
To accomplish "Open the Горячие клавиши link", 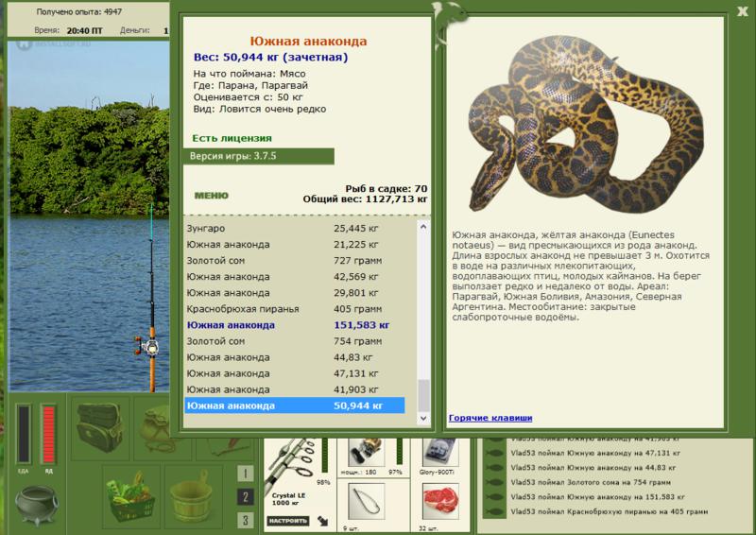I will (x=490, y=418).
